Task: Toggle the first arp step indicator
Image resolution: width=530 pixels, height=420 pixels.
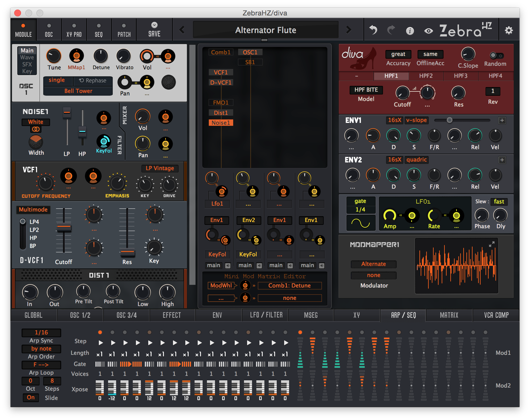Action: [x=100, y=332]
